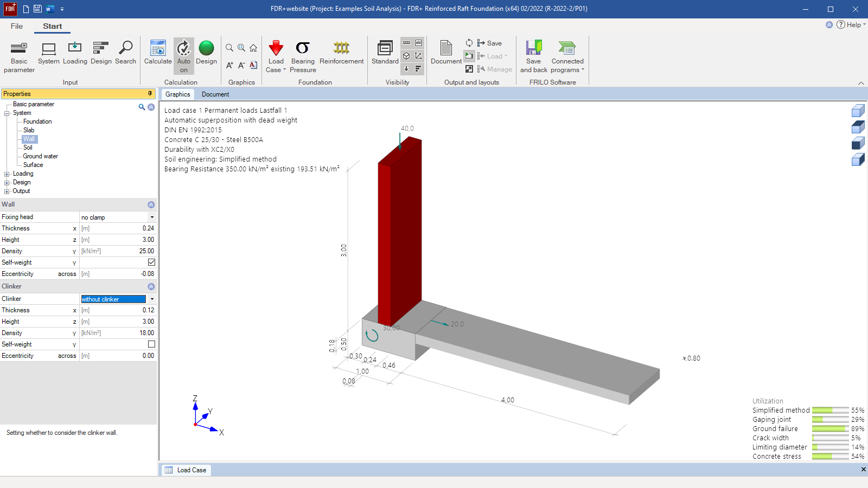This screenshot has height=488, width=868.
Task: Open the File menu
Action: pos(17,26)
